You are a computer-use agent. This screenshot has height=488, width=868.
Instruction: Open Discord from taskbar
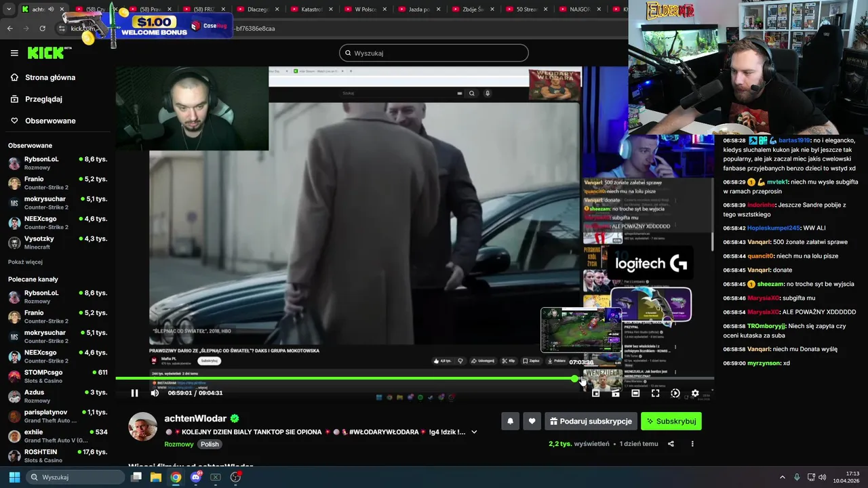(x=196, y=477)
